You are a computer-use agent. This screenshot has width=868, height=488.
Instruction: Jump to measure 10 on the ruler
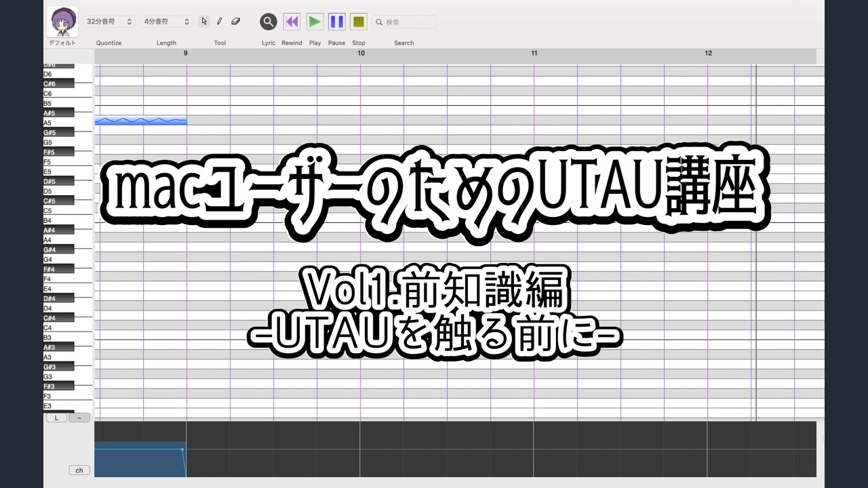click(x=361, y=53)
